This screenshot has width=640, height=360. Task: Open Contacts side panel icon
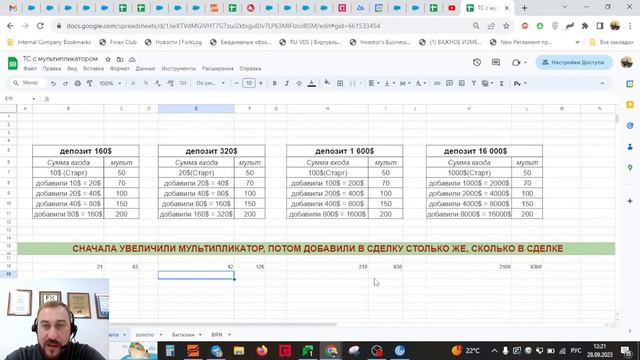[x=630, y=147]
